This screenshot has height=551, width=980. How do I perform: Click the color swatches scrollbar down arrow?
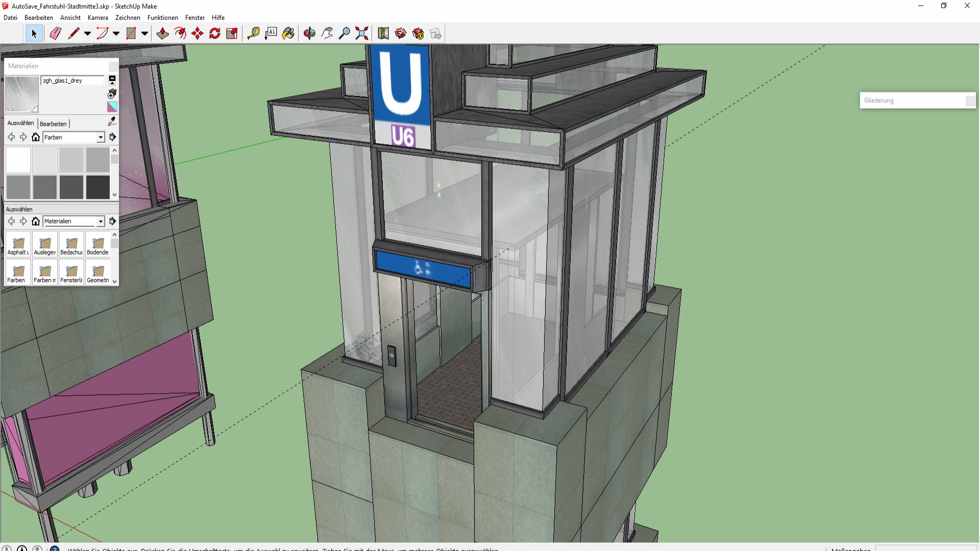tap(115, 195)
